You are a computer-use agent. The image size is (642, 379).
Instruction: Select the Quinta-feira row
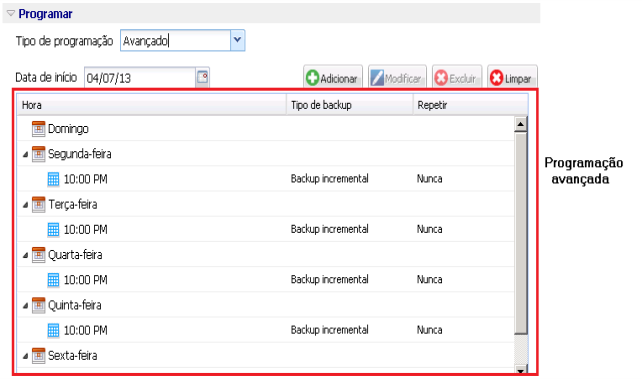click(x=265, y=305)
